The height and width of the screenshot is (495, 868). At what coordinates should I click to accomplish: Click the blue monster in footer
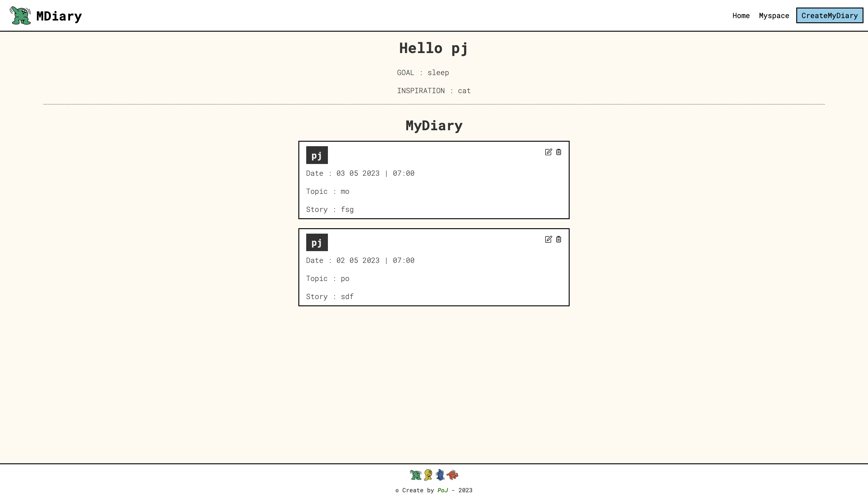click(440, 475)
